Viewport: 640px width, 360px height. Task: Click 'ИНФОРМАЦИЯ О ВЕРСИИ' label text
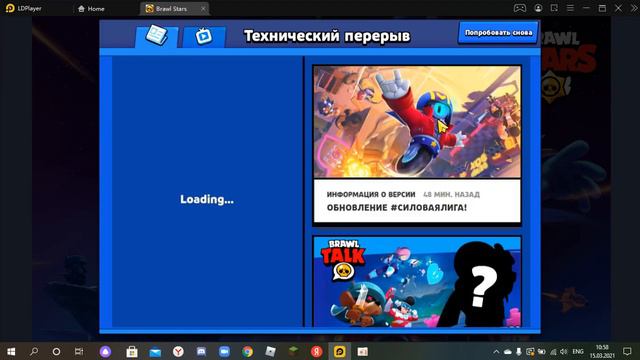click(371, 195)
